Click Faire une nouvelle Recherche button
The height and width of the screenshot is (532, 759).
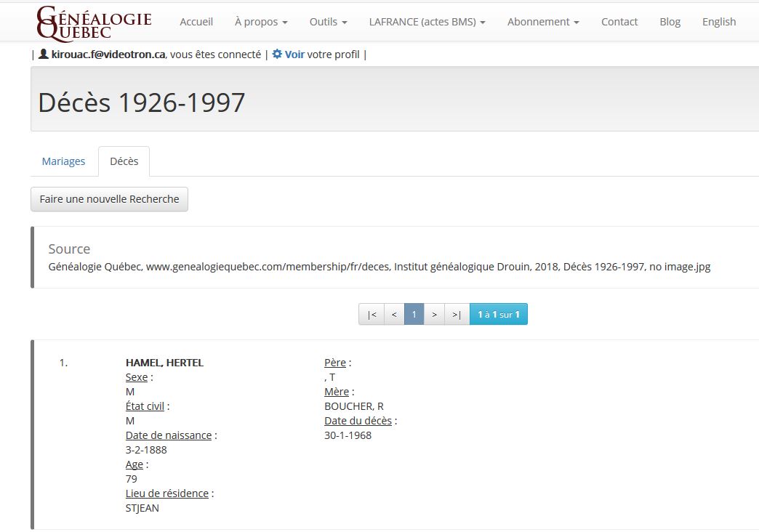tap(109, 199)
